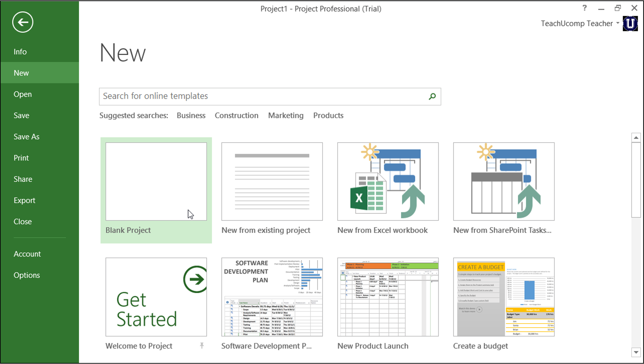644x364 pixels.
Task: Select the Blank Project template
Action: click(156, 181)
